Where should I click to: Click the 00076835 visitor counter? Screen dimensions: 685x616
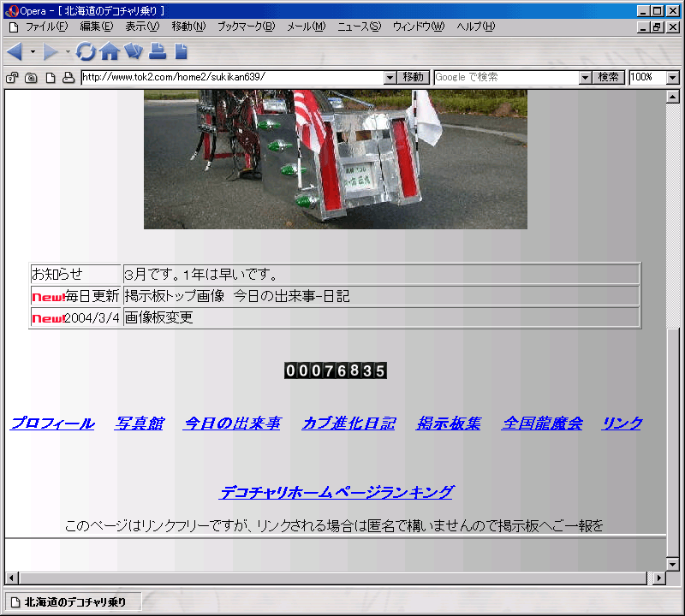pyautogui.click(x=336, y=370)
